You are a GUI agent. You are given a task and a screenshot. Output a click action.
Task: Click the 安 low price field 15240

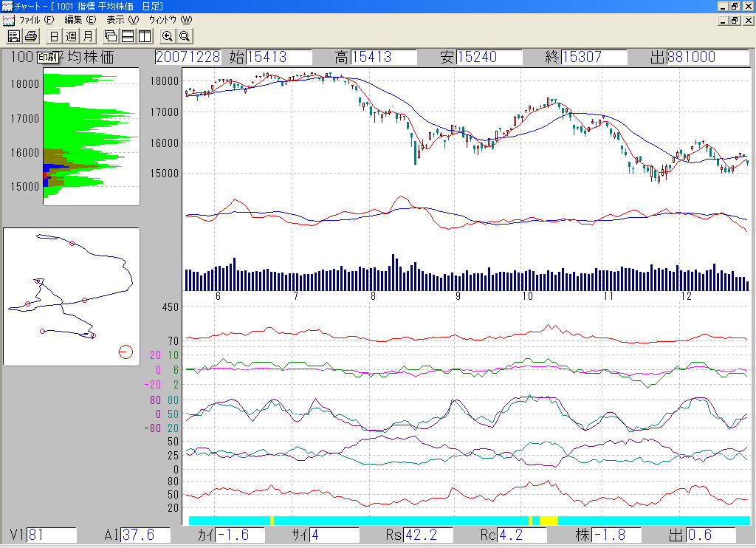pos(489,57)
